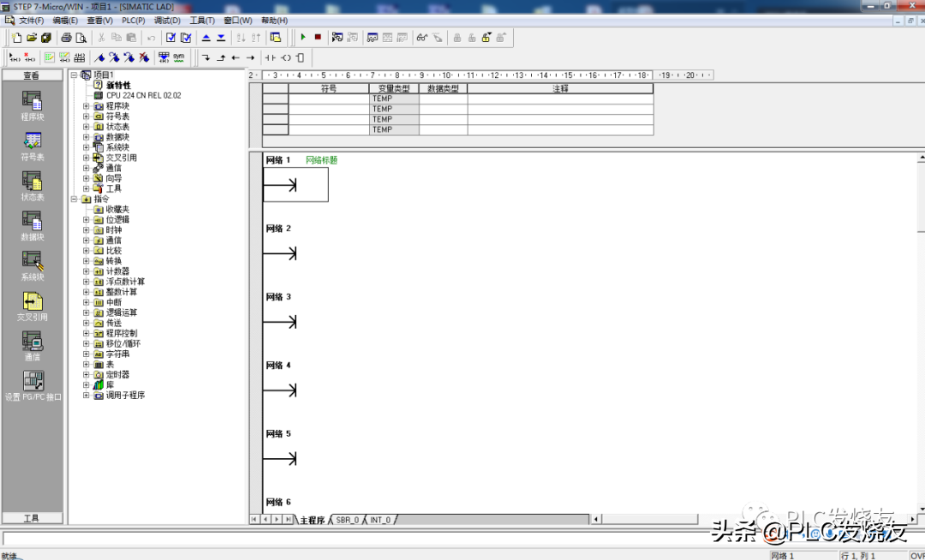Click the green RUN mode icon
Viewport: 925px width, 560px height.
(x=303, y=37)
